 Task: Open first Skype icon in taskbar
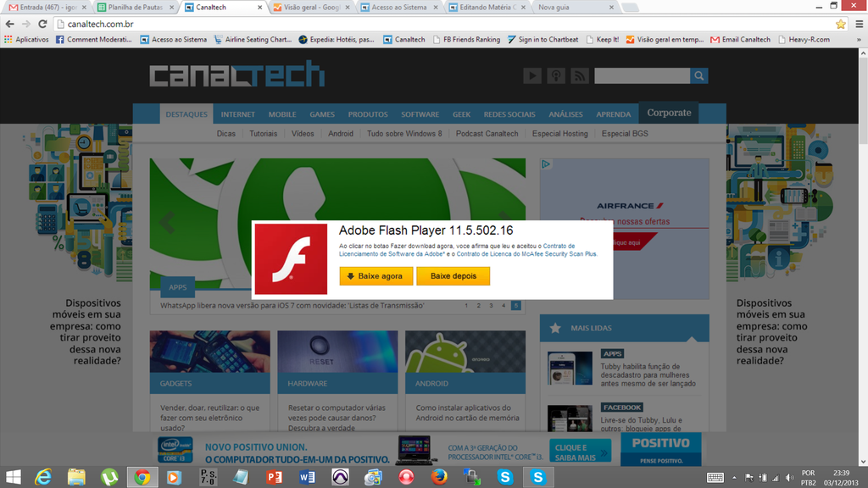505,477
